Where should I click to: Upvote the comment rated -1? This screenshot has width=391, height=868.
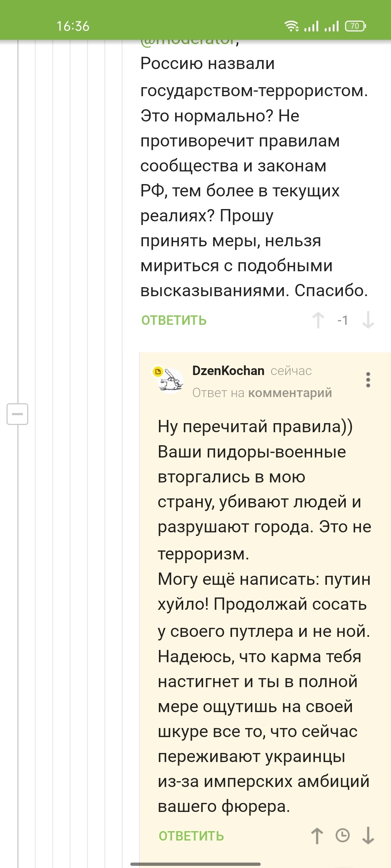(318, 320)
